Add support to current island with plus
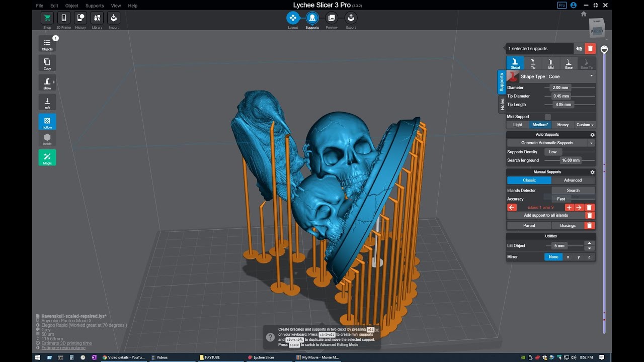The height and width of the screenshot is (362, 644). pyautogui.click(x=569, y=208)
